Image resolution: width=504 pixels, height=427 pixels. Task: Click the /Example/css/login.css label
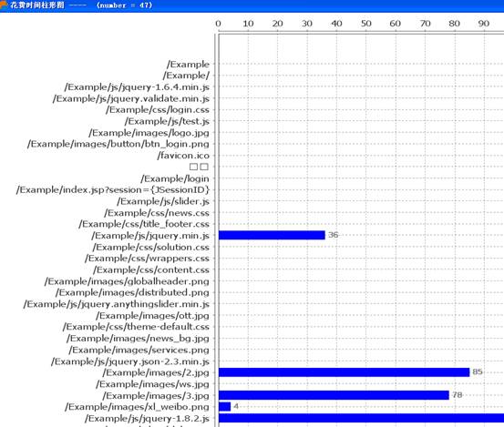tap(158, 110)
